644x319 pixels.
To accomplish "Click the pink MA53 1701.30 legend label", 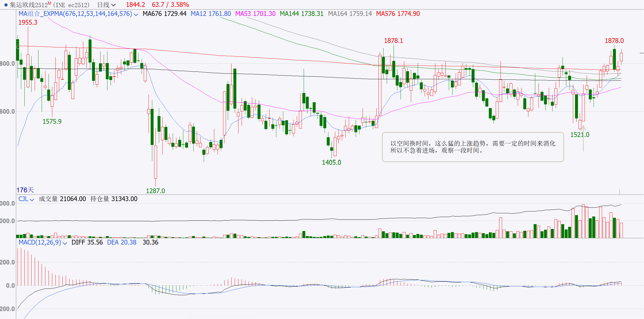I will tap(255, 14).
